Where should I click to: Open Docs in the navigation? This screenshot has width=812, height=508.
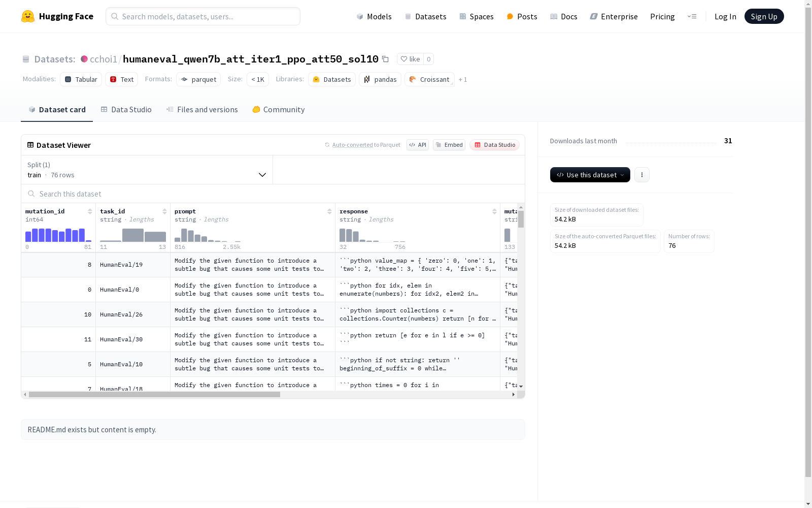pos(564,16)
